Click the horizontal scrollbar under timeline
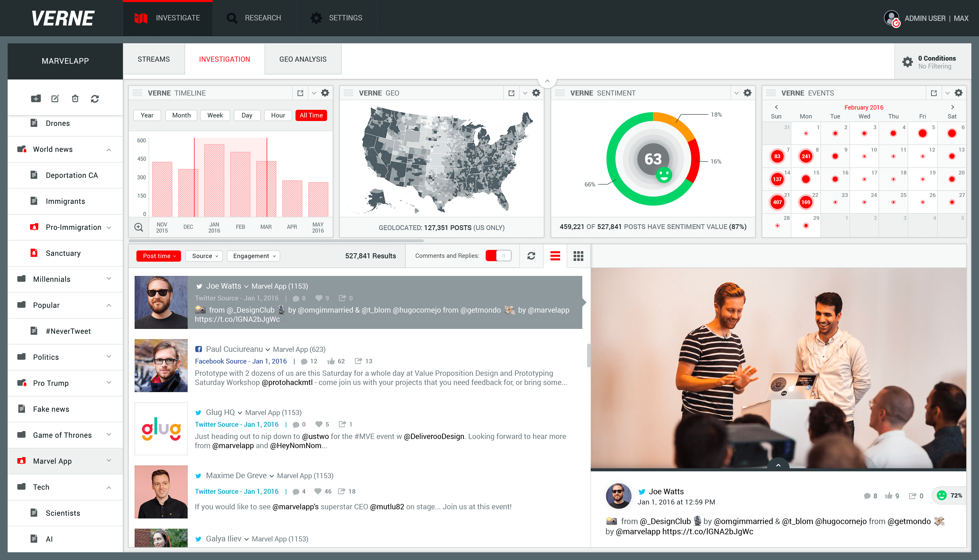 coord(276,241)
